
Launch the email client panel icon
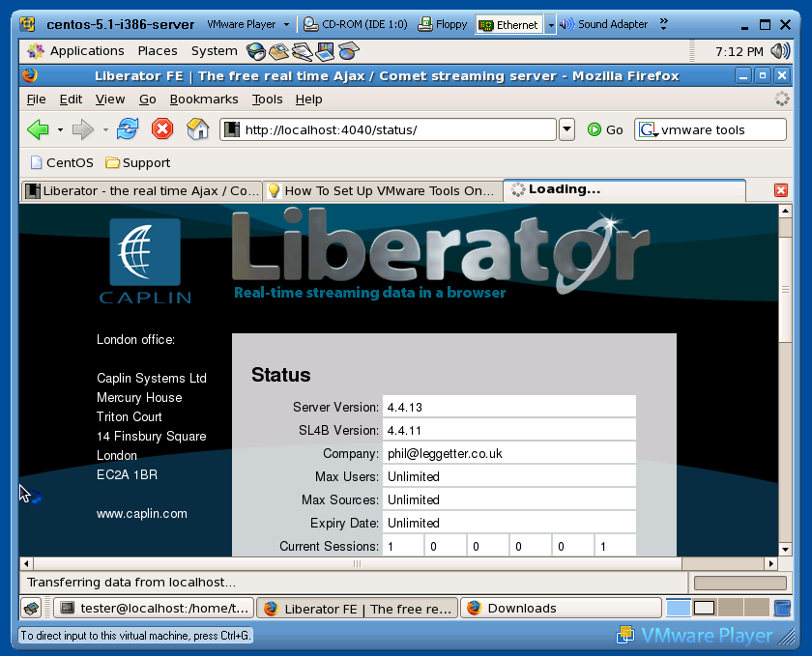click(278, 51)
